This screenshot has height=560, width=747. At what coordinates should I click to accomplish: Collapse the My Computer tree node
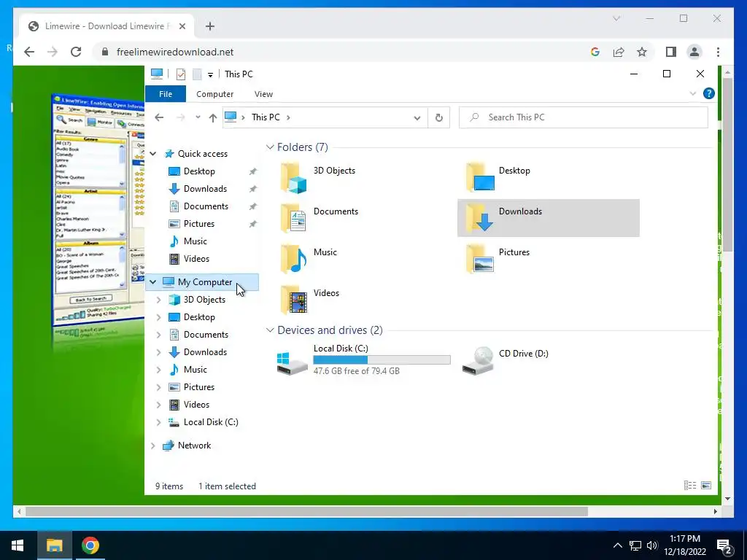[x=153, y=282]
